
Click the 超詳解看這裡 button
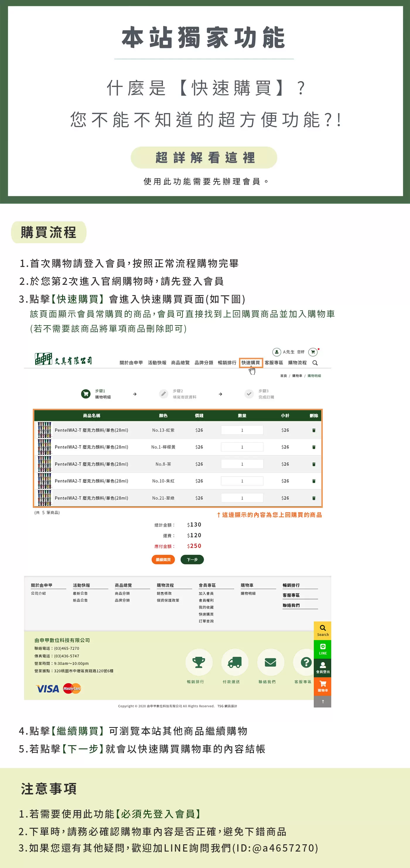click(204, 157)
